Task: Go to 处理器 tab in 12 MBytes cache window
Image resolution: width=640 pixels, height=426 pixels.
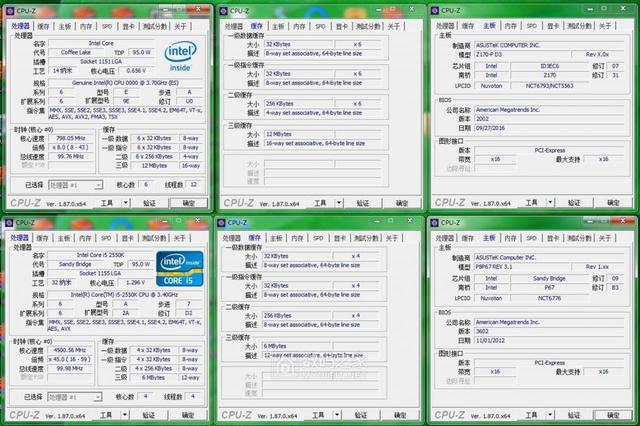Action: pyautogui.click(x=234, y=27)
